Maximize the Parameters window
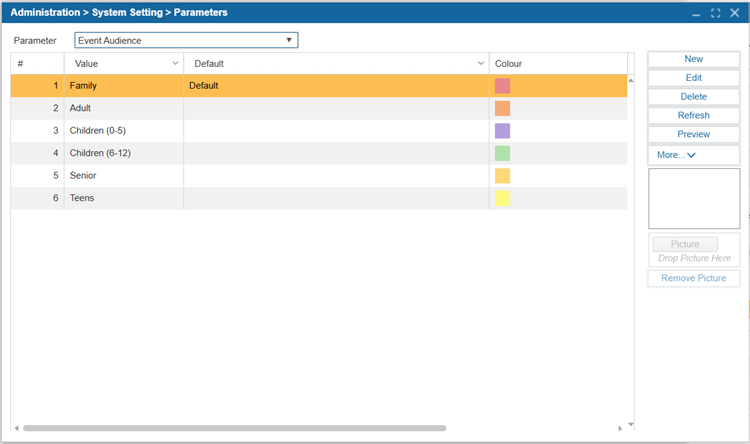Image resolution: width=750 pixels, height=444 pixels. pos(715,13)
